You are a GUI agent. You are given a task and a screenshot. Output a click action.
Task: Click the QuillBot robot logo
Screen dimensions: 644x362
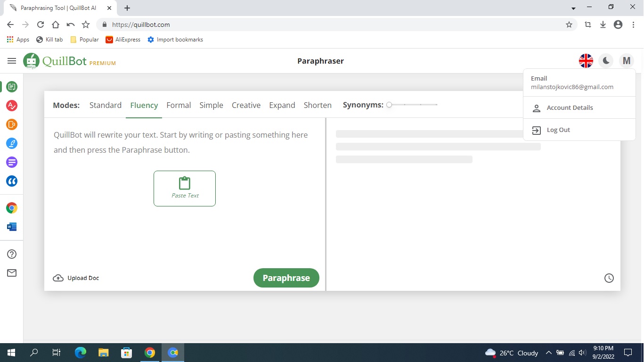tap(31, 61)
